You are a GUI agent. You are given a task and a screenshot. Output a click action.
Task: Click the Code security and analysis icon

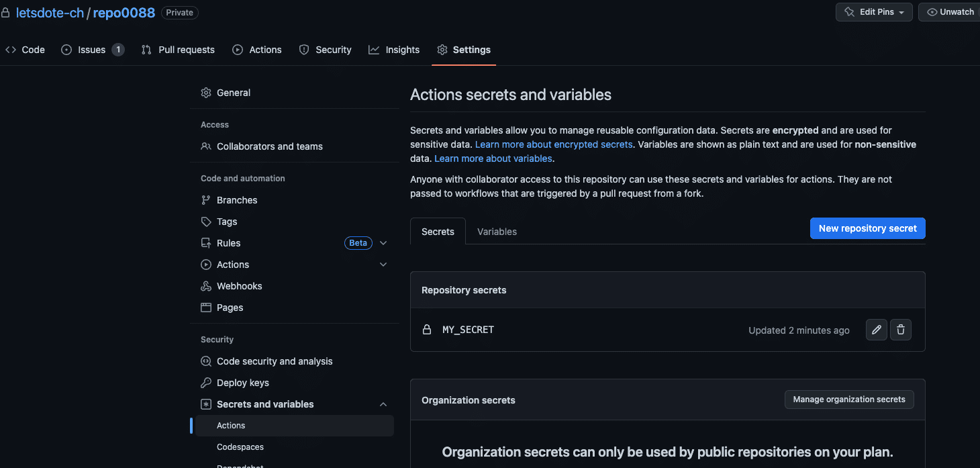tap(206, 361)
